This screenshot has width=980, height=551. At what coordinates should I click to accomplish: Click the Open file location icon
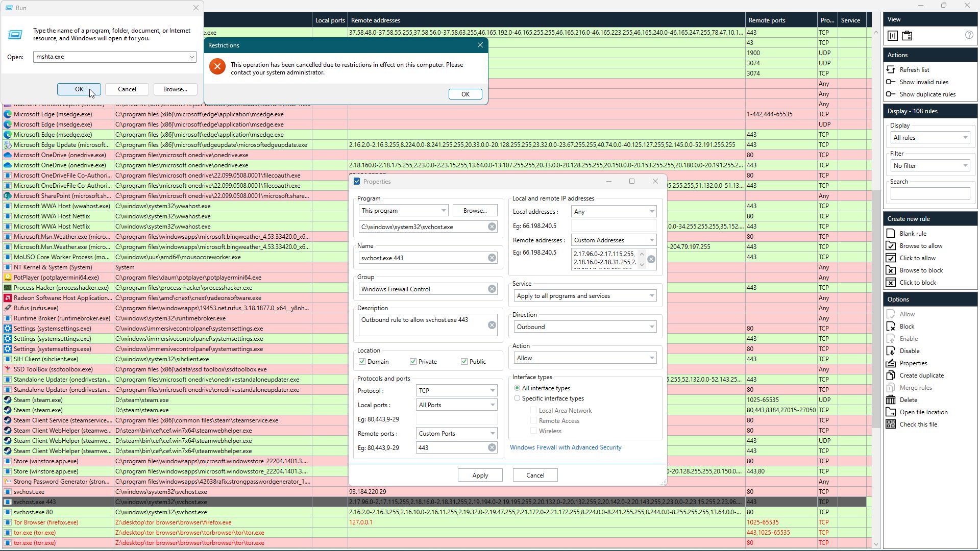[x=891, y=412]
